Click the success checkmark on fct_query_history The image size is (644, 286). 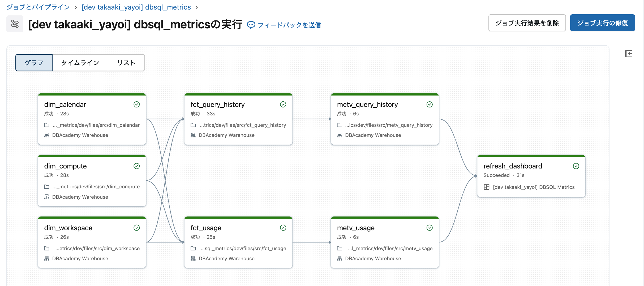click(x=283, y=105)
